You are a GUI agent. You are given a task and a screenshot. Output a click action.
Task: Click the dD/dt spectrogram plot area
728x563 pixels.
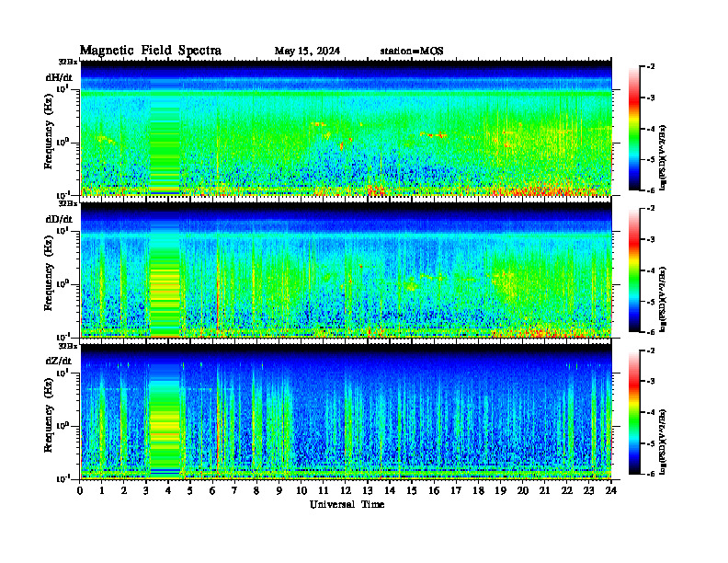tap(347, 270)
